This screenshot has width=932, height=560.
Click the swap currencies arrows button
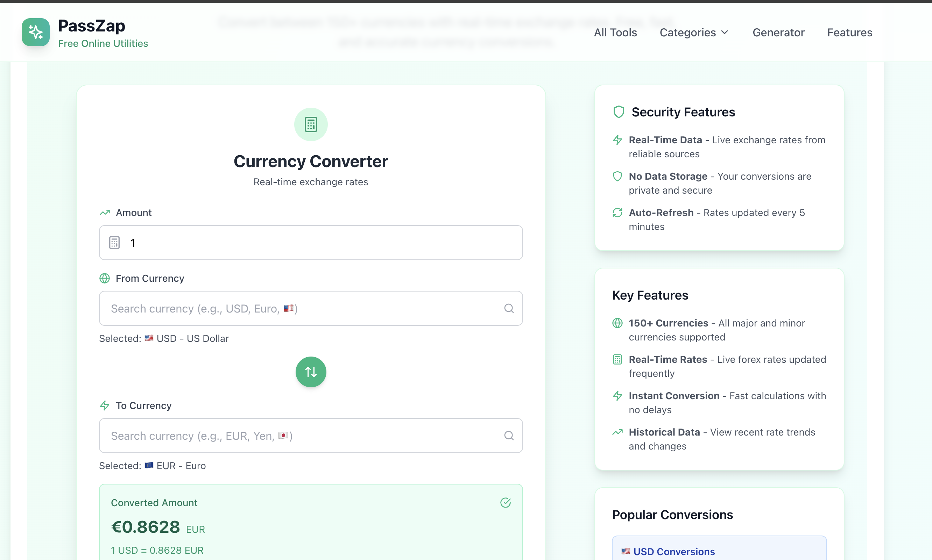310,372
